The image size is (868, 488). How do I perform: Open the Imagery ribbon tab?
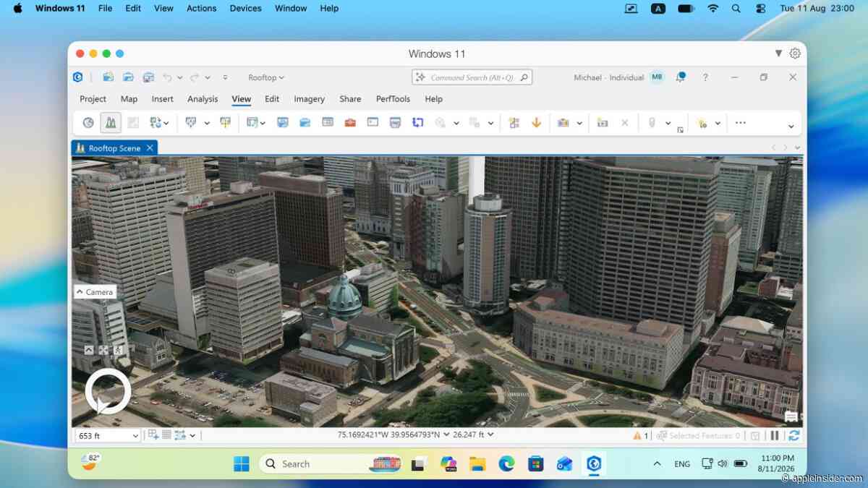[309, 99]
